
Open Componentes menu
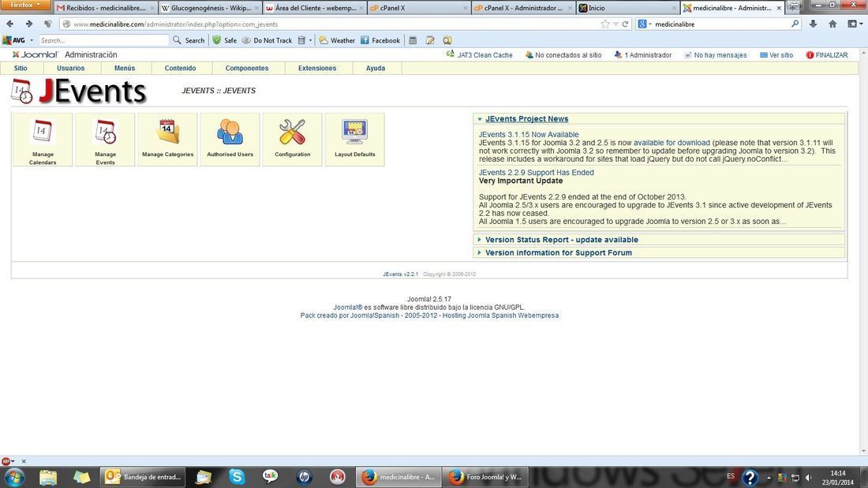[x=247, y=68]
